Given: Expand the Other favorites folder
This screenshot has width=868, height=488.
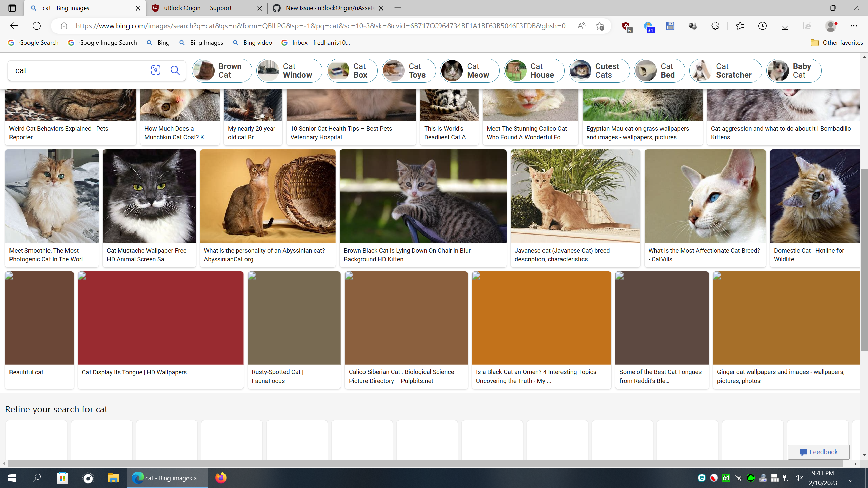Looking at the screenshot, I should (x=836, y=42).
